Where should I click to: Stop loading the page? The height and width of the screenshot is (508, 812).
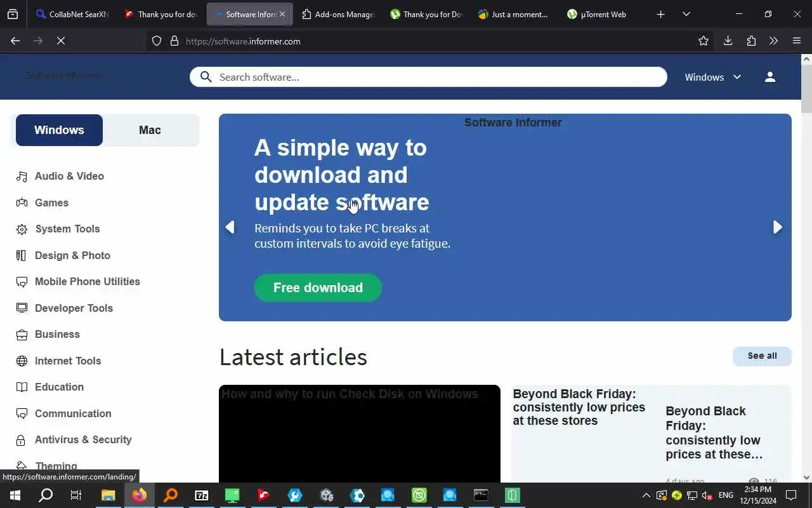61,41
